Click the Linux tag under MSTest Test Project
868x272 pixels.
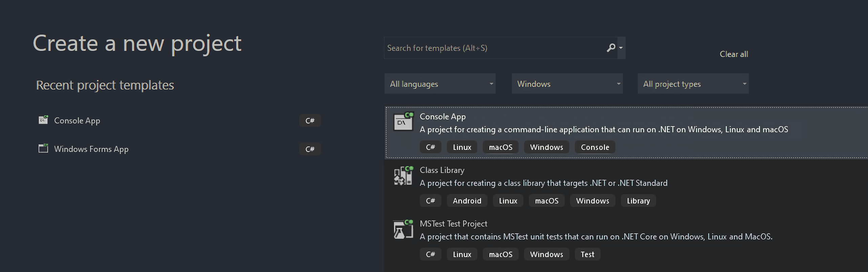pyautogui.click(x=462, y=254)
